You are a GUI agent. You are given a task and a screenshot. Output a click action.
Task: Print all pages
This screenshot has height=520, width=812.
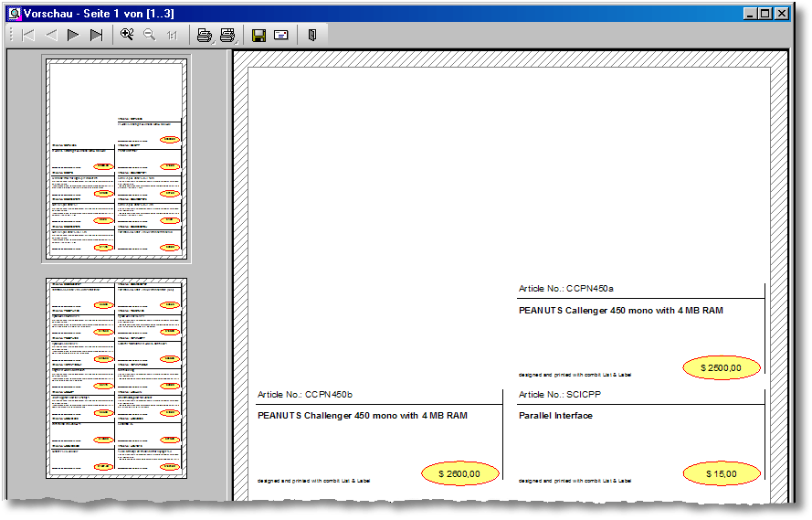click(x=227, y=36)
